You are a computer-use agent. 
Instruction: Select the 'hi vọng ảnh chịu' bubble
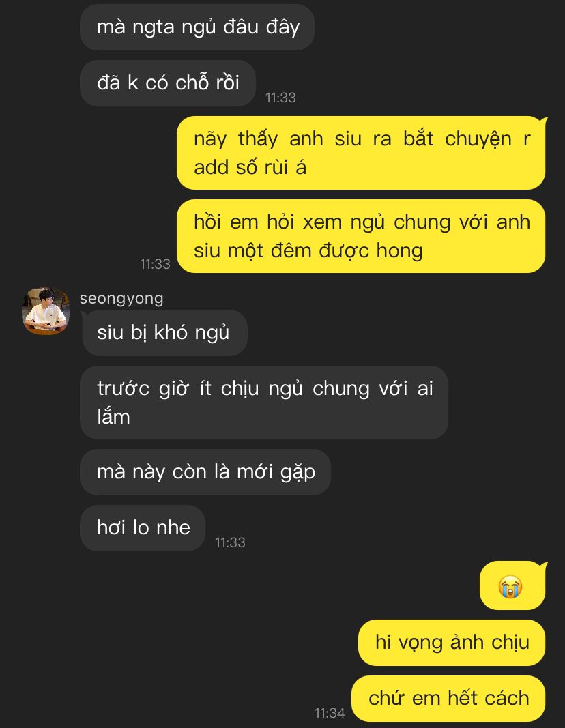click(452, 643)
